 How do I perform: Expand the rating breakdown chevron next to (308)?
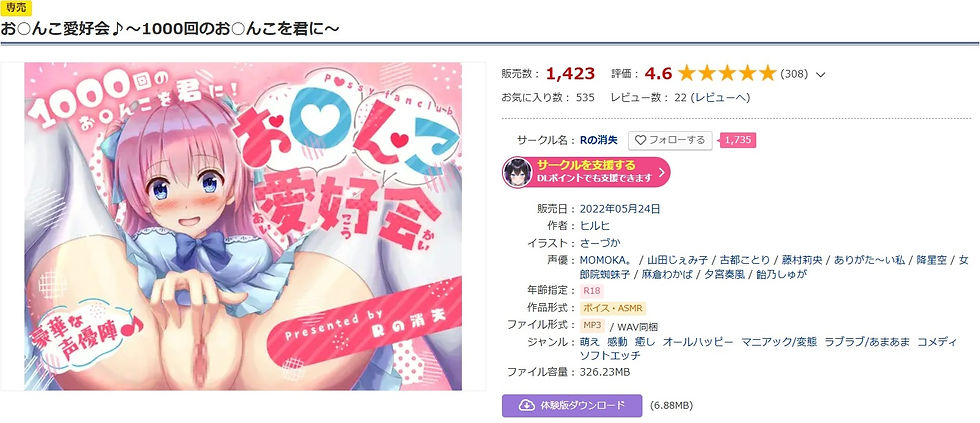(821, 74)
